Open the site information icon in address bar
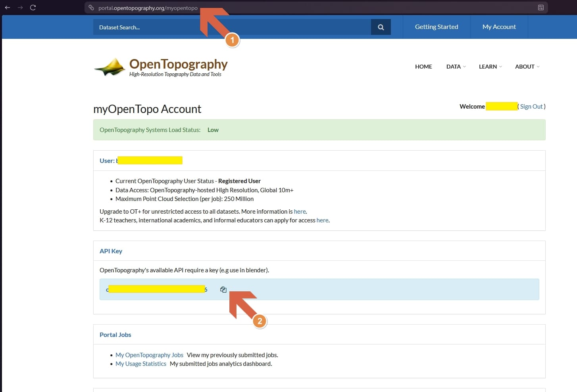The width and height of the screenshot is (577, 392). coord(91,8)
